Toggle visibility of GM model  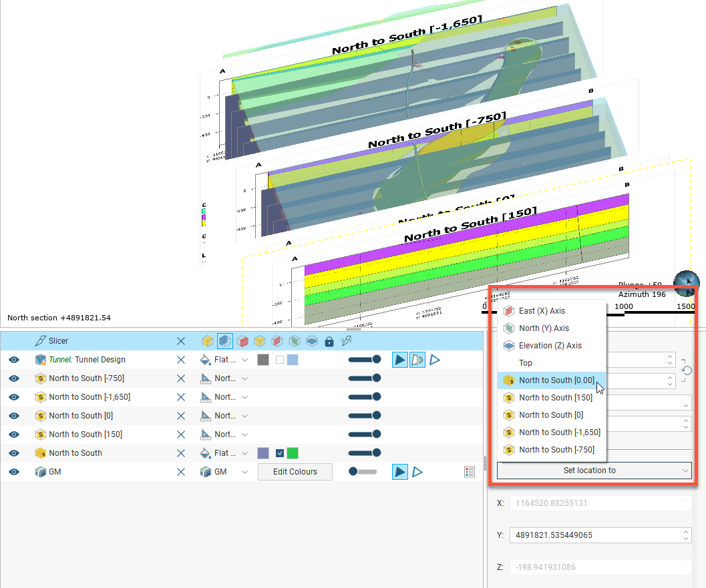13,472
